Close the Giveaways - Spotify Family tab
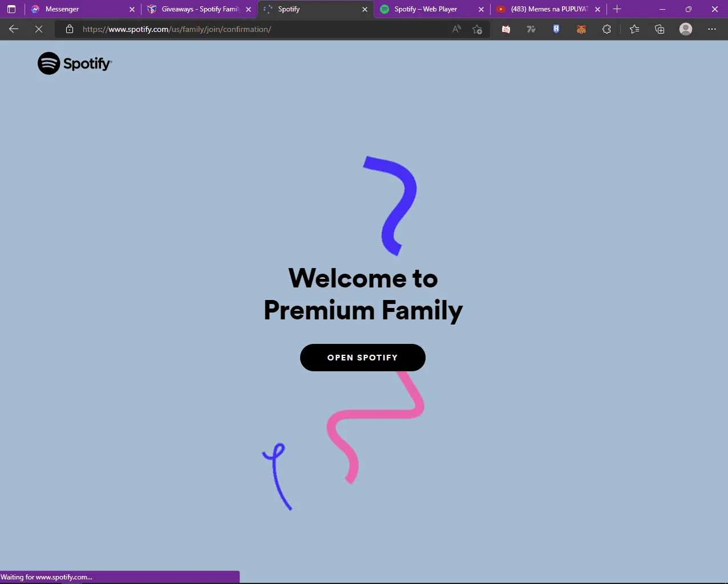Viewport: 728px width, 584px height. pos(248,9)
